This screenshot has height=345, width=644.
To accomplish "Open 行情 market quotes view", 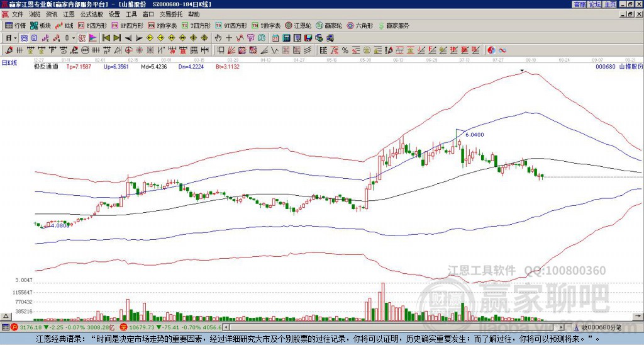I will [x=15, y=25].
